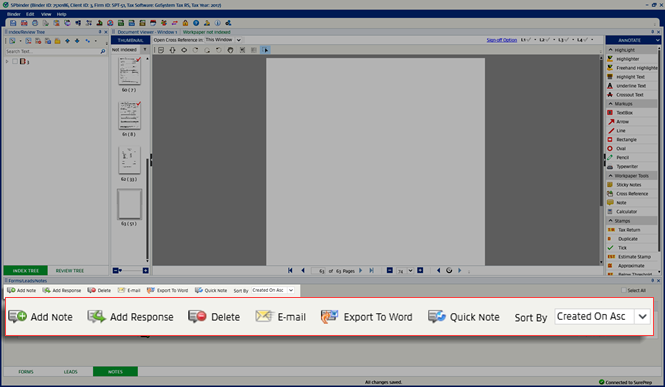665x387 pixels.
Task: Click the search magnifier in Index tree
Action: 103,51
